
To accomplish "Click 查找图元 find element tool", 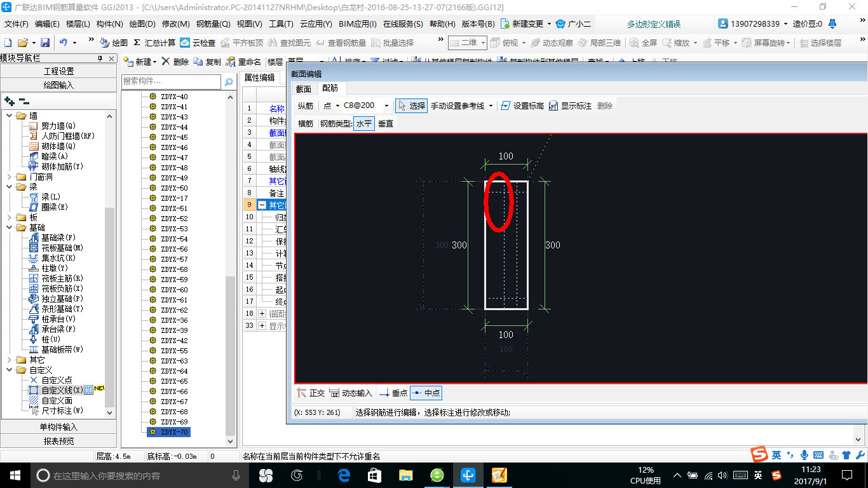I will (290, 43).
